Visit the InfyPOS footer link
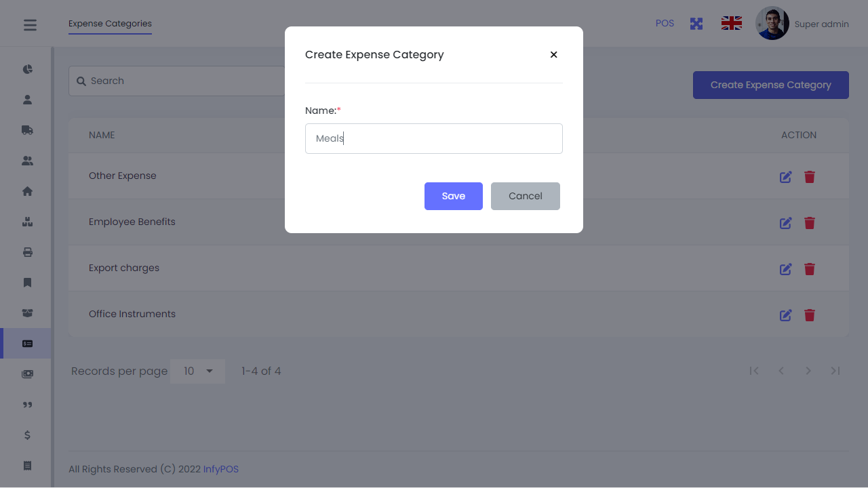The width and height of the screenshot is (868, 488). [x=220, y=468]
